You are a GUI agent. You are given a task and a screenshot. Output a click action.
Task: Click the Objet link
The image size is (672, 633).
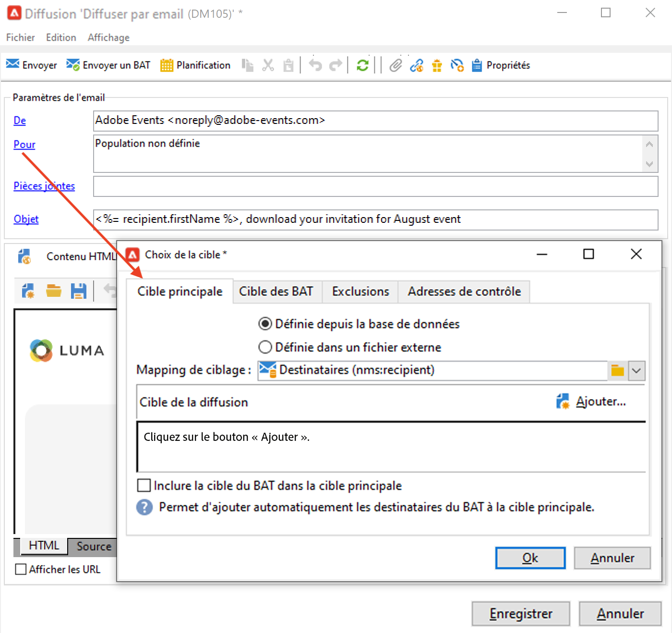[26, 219]
